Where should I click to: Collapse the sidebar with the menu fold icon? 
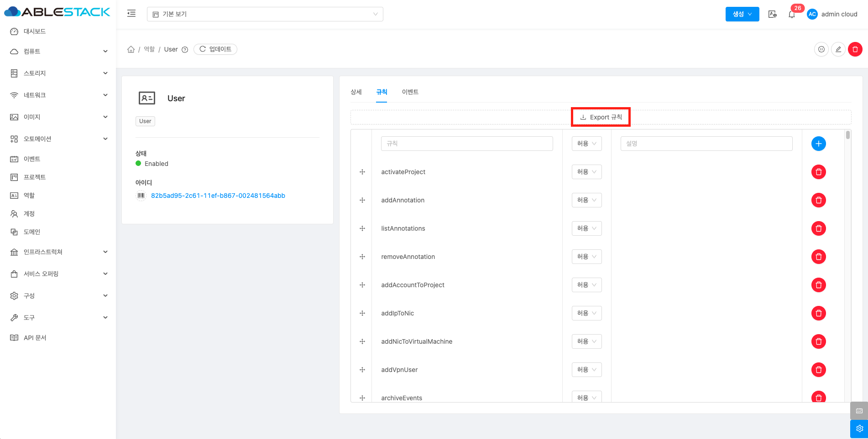click(x=131, y=14)
